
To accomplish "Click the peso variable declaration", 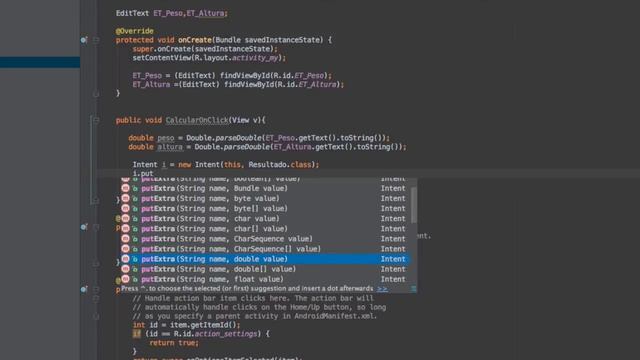I will click(166, 138).
